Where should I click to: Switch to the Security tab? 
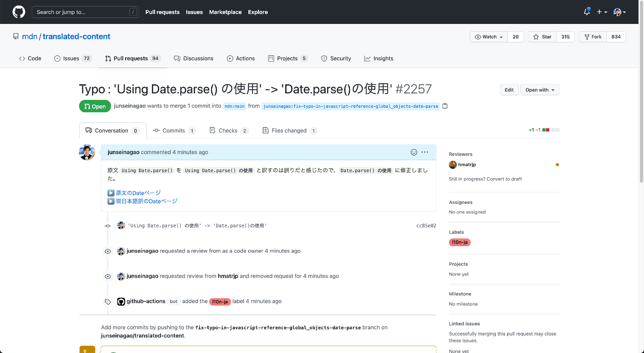[336, 58]
